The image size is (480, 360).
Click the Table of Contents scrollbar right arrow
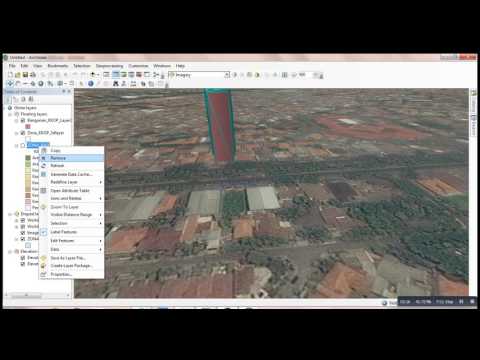point(68,295)
